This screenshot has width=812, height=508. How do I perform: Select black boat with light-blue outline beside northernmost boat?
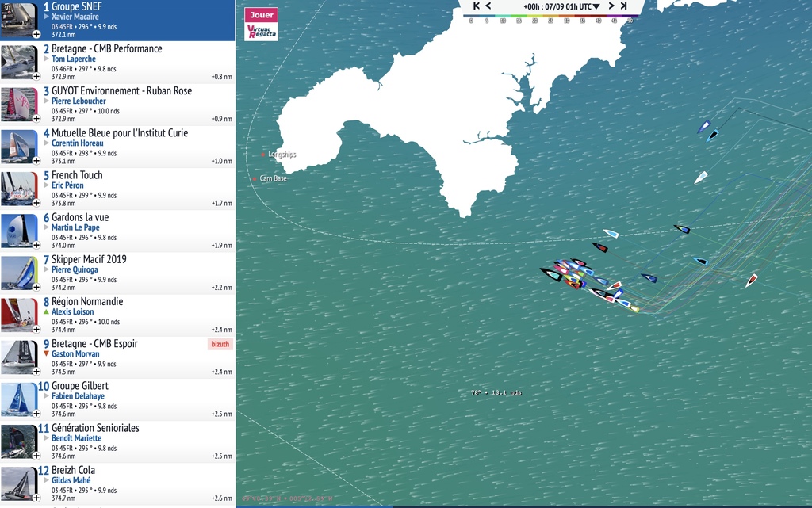pos(713,136)
